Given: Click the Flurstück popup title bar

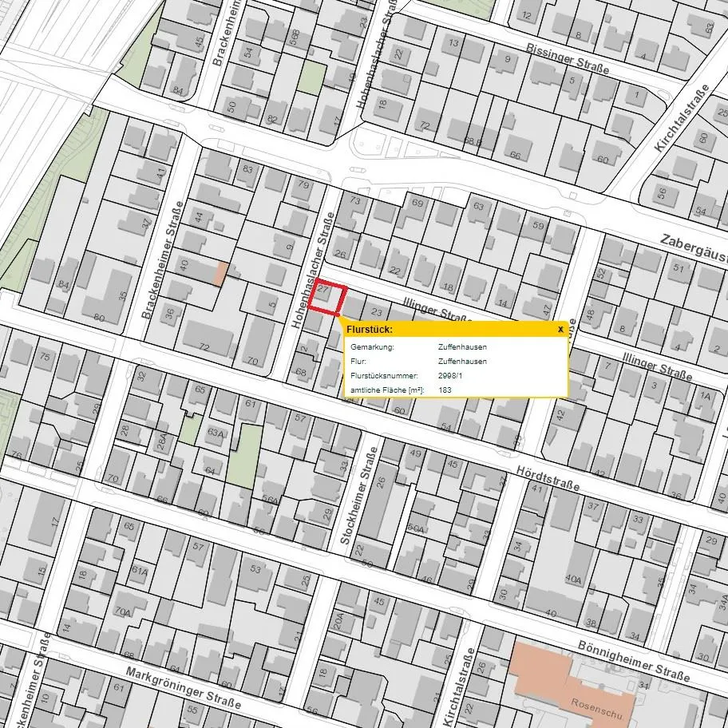Looking at the screenshot, I should click(x=447, y=329).
